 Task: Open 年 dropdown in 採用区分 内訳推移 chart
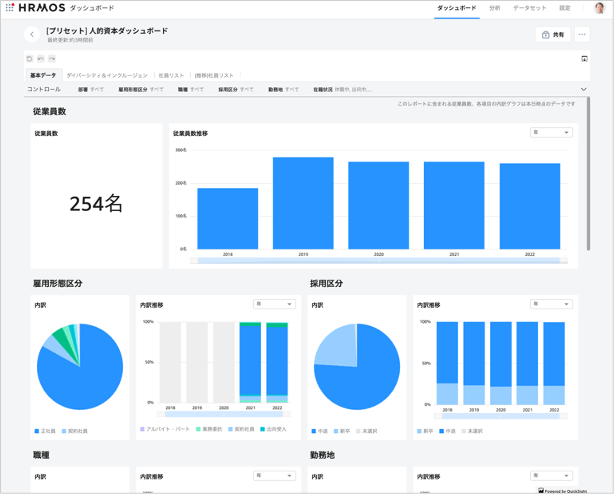[551, 304]
